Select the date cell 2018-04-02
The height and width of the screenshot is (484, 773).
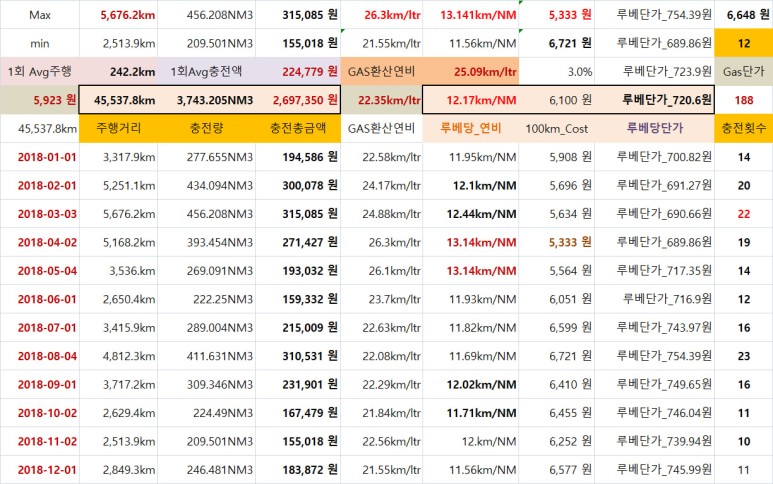point(39,242)
